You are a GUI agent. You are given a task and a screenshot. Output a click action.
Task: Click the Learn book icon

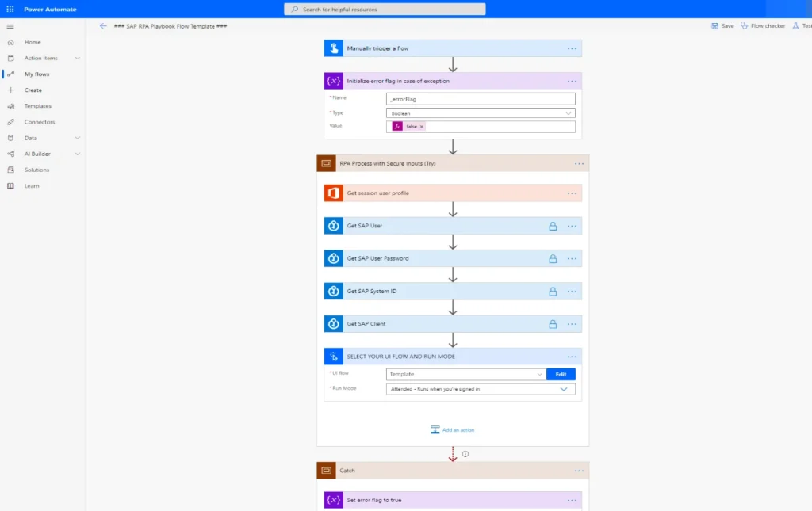(11, 185)
